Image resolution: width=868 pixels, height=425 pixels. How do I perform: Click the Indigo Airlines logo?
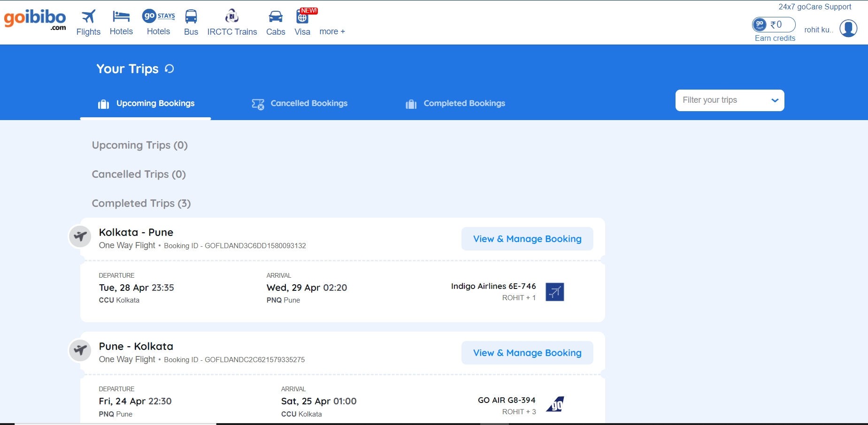point(554,292)
